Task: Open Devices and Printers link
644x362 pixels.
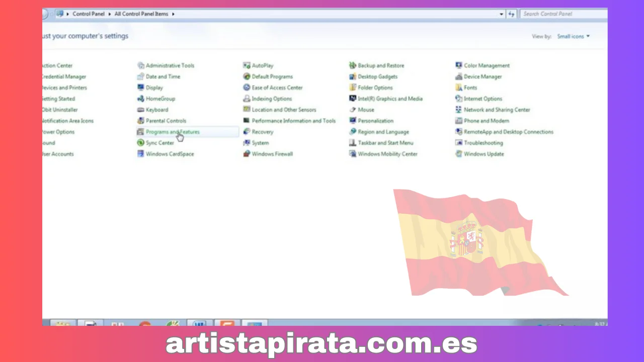Action: (64, 87)
